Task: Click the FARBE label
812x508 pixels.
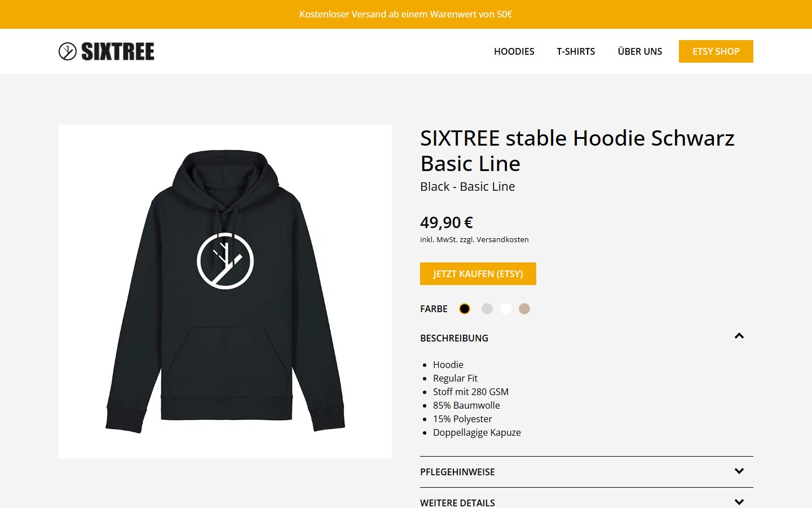Action: point(434,309)
